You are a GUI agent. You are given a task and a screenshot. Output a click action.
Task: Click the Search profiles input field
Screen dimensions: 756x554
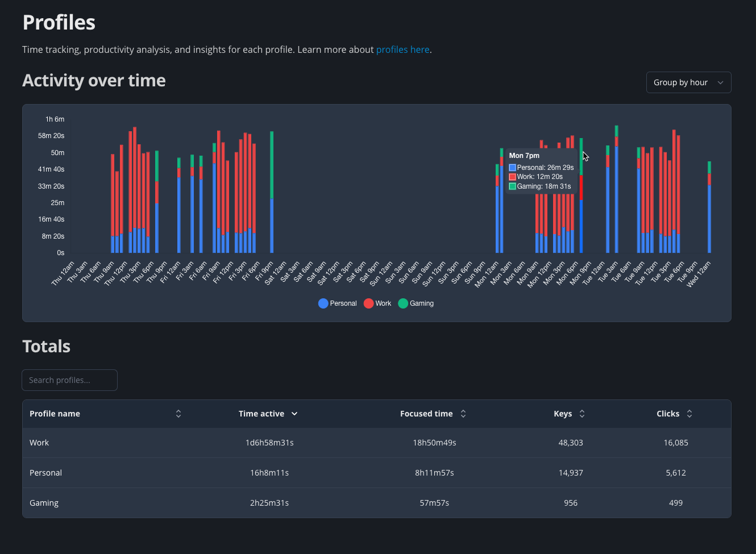pos(69,380)
